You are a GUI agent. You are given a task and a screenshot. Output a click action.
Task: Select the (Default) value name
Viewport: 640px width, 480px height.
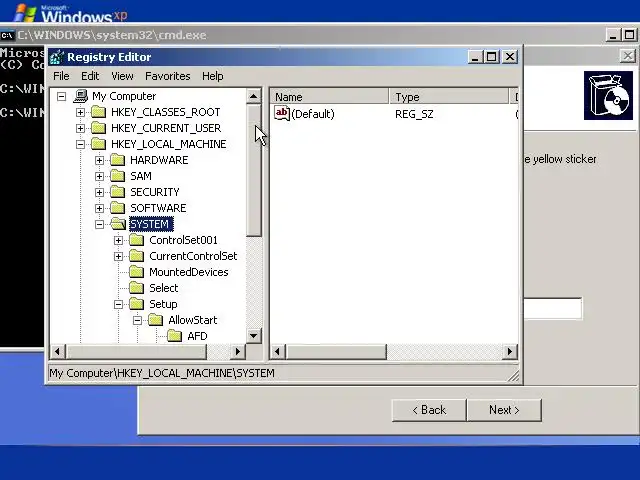tap(313, 114)
